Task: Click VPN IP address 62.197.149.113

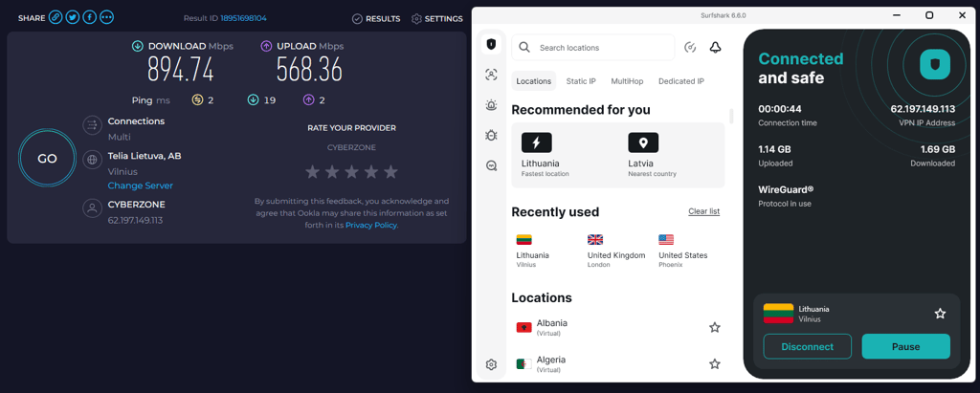Action: (923, 109)
